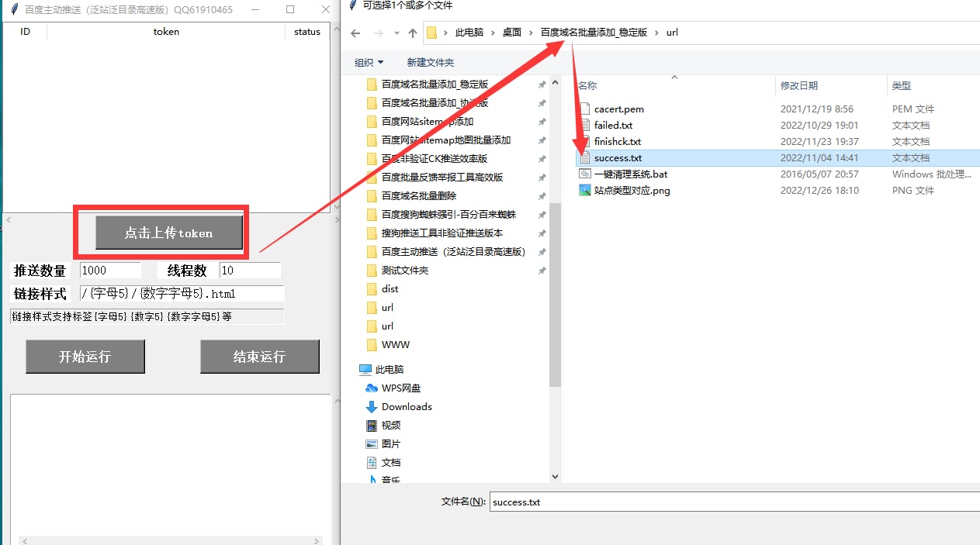Select 一键清理系统.bat file
980x545 pixels.
[x=631, y=174]
